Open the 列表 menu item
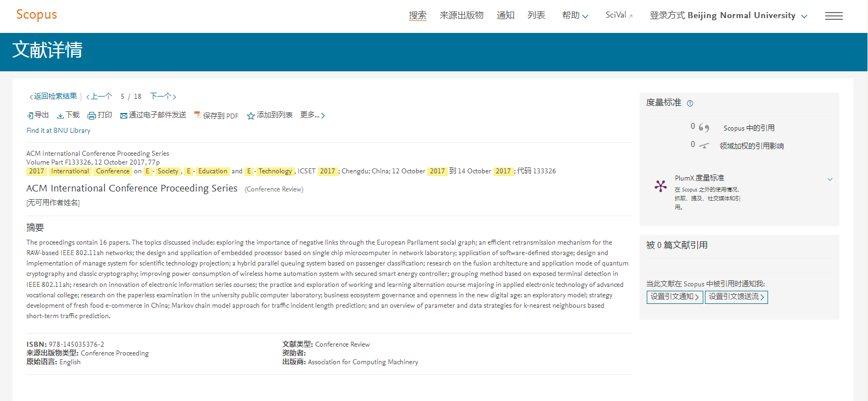868x401 pixels. pyautogui.click(x=536, y=15)
